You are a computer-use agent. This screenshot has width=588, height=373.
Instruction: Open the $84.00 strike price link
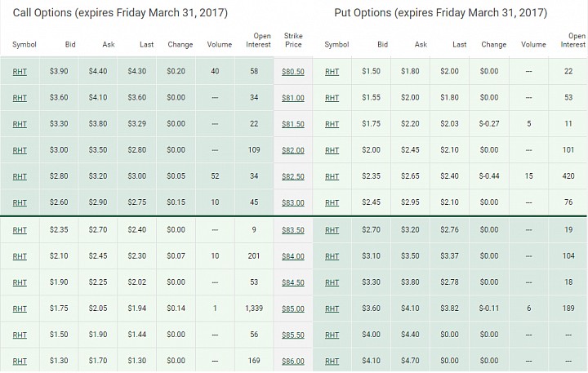coord(293,256)
